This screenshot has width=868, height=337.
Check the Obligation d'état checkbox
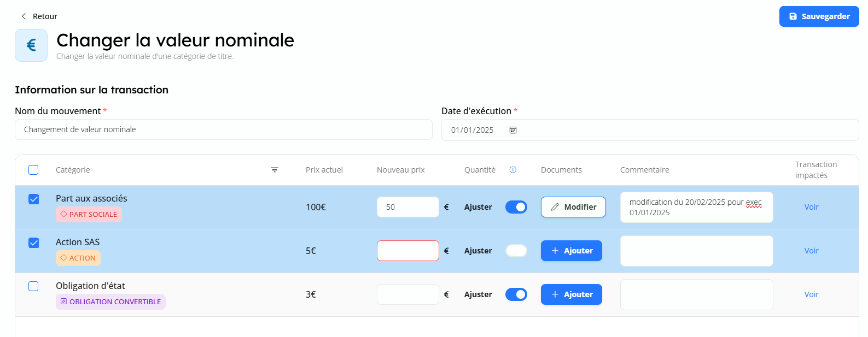(x=34, y=286)
